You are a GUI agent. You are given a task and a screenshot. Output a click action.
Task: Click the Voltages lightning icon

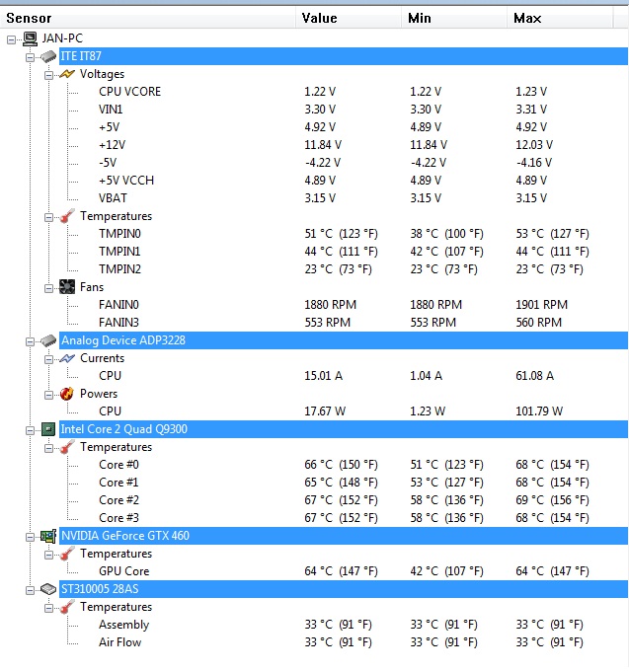pyautogui.click(x=67, y=74)
